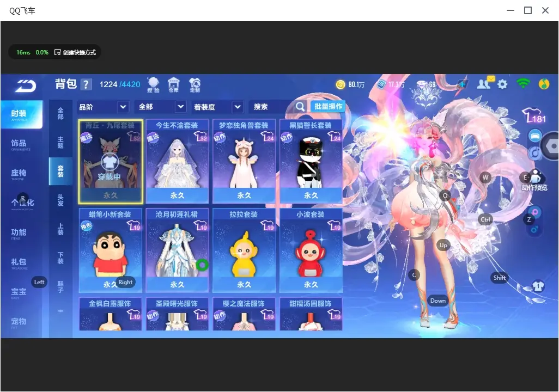Switch to the 下装 sub-tab

(x=60, y=258)
